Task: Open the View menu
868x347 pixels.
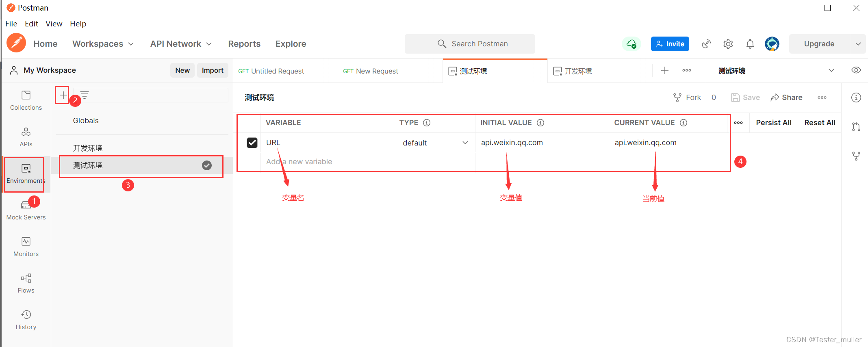Action: (x=54, y=24)
